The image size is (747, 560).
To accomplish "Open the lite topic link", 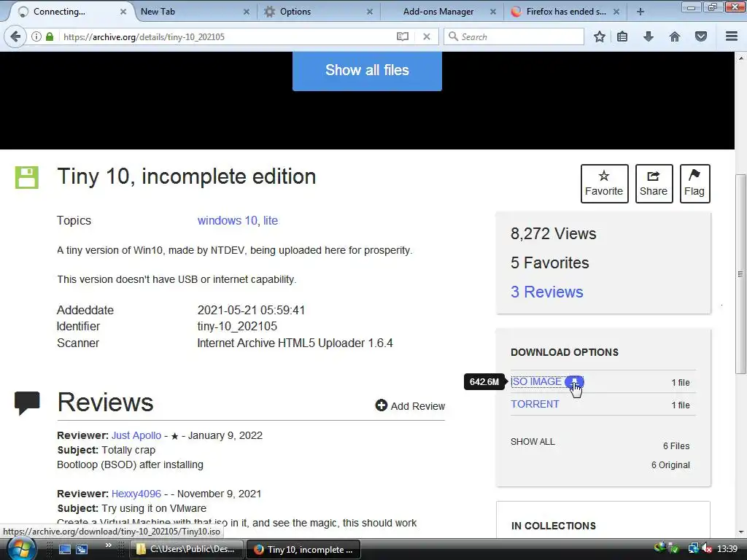I will pos(271,220).
